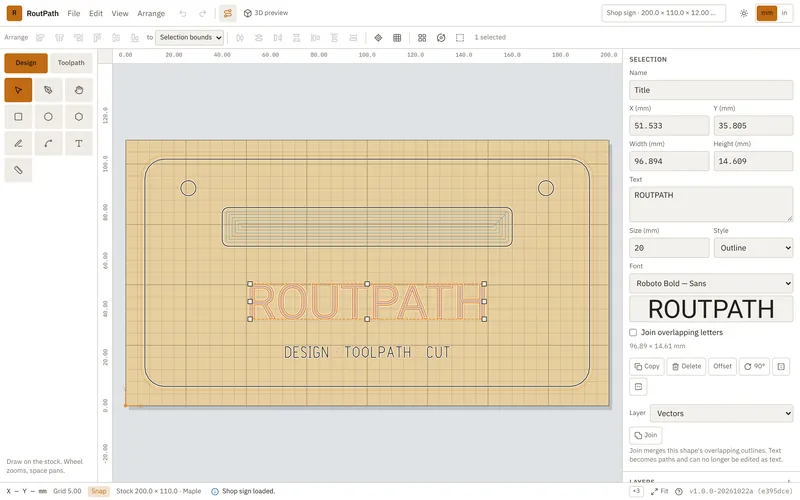
Task: Select the Hand pan tool
Action: pos(79,90)
